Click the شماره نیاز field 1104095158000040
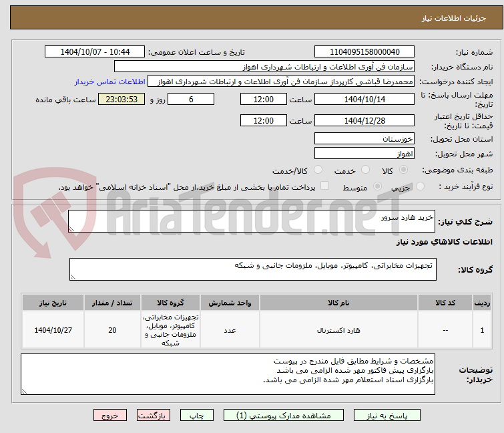Image resolution: width=504 pixels, height=433 pixels. click(364, 52)
